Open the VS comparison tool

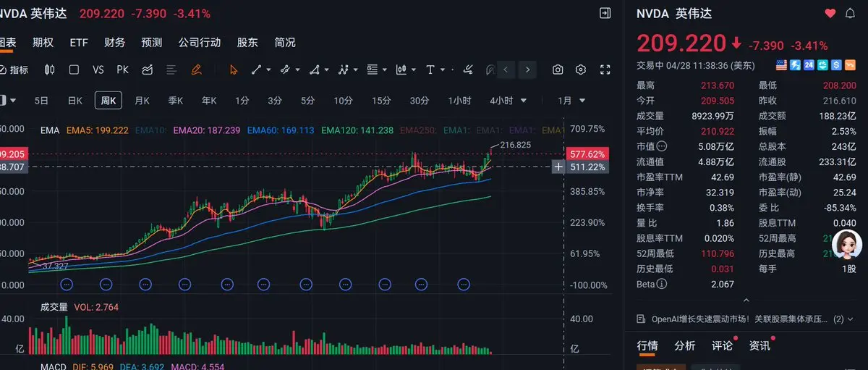98,70
